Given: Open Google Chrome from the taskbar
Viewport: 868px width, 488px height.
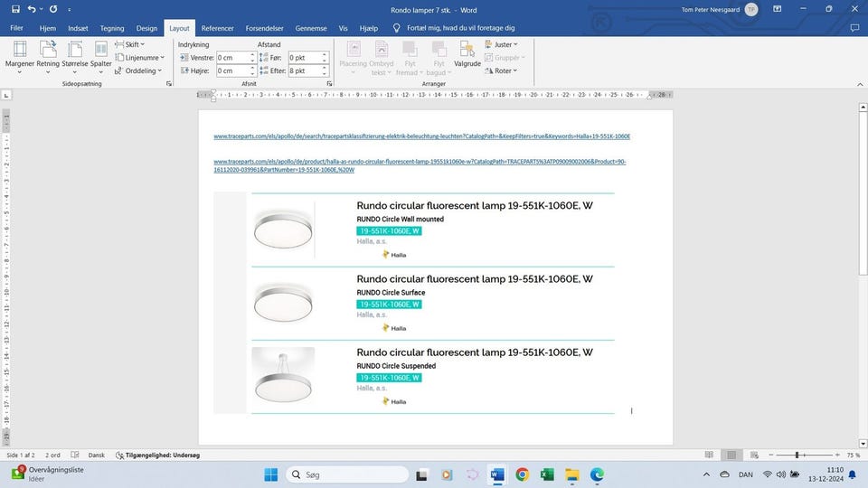Looking at the screenshot, I should pyautogui.click(x=522, y=474).
